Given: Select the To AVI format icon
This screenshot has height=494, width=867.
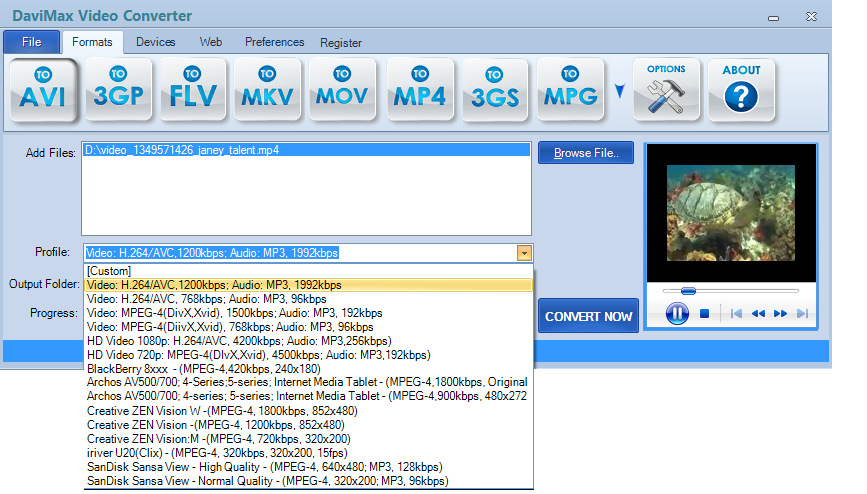Looking at the screenshot, I should click(x=43, y=90).
